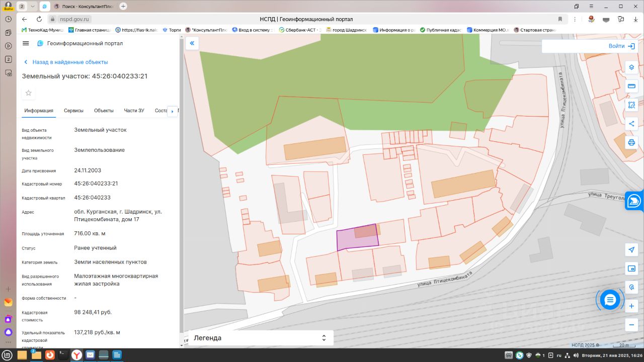Click the share map icon
644x362 pixels.
(631, 124)
